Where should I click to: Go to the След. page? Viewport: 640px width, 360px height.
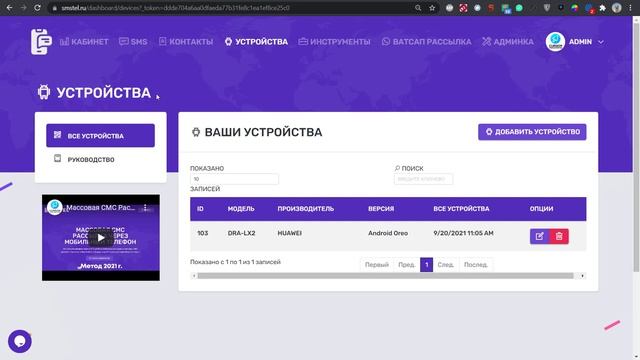pos(446,265)
